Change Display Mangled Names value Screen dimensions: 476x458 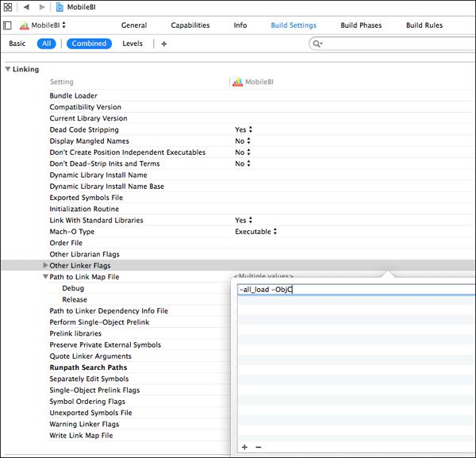pyautogui.click(x=243, y=141)
